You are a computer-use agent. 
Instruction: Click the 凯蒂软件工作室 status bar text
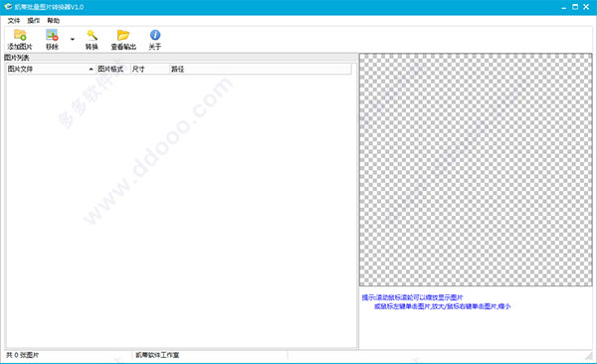tap(157, 355)
